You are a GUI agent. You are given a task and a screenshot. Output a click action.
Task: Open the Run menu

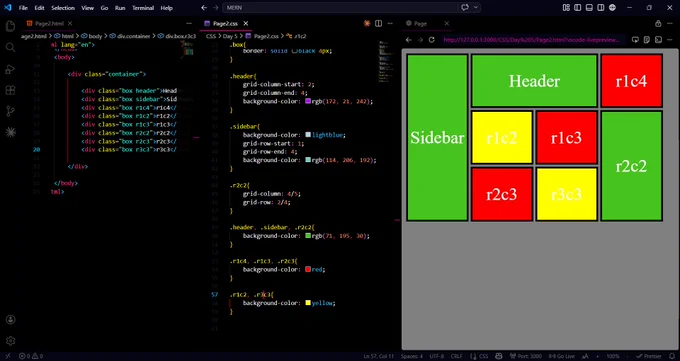point(120,8)
